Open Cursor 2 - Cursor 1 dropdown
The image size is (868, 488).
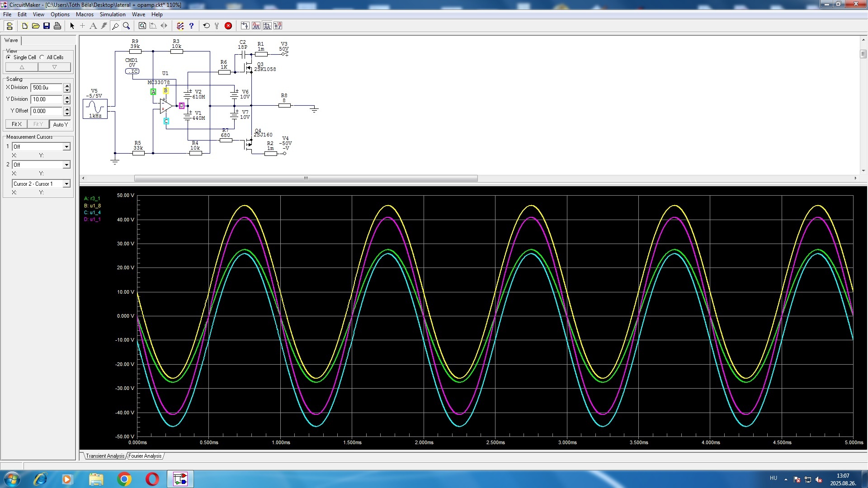tap(41, 183)
